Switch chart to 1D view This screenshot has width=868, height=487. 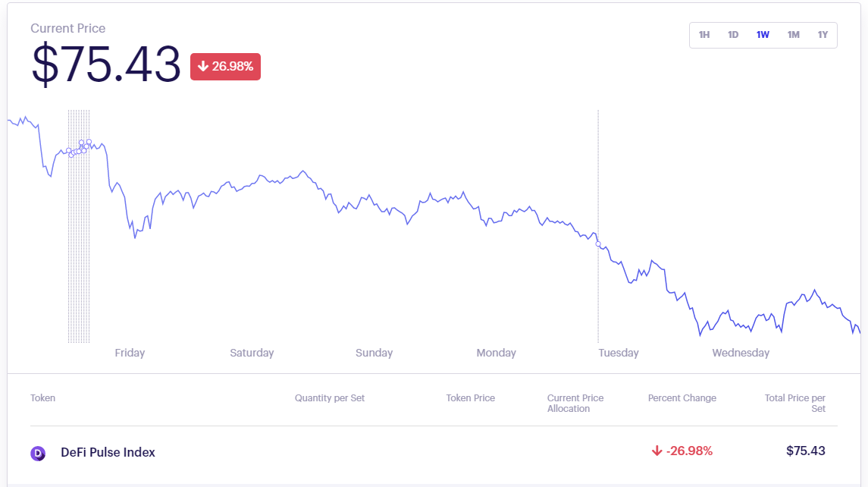(733, 35)
